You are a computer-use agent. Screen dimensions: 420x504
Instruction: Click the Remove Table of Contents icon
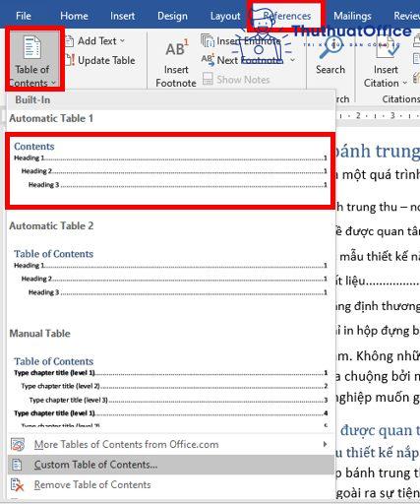17,485
